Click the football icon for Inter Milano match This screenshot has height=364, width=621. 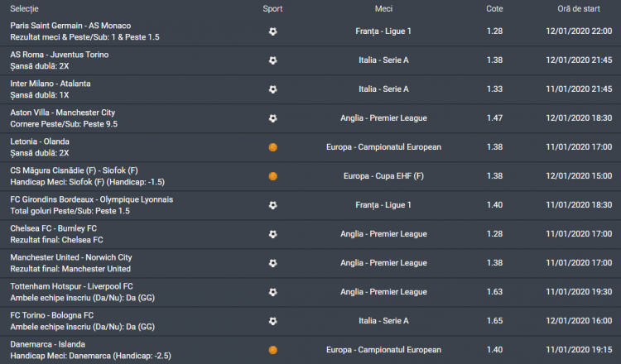pyautogui.click(x=273, y=89)
